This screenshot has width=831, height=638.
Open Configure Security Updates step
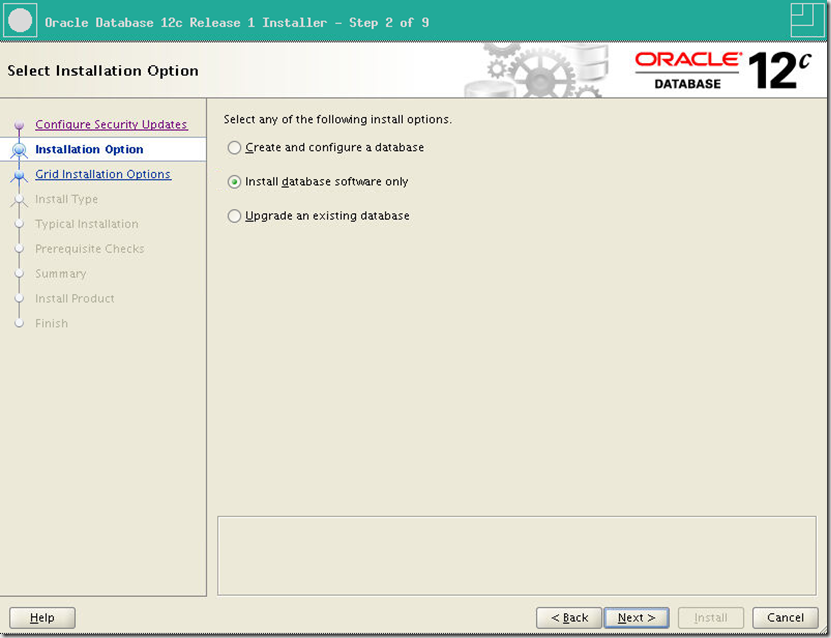(x=111, y=125)
